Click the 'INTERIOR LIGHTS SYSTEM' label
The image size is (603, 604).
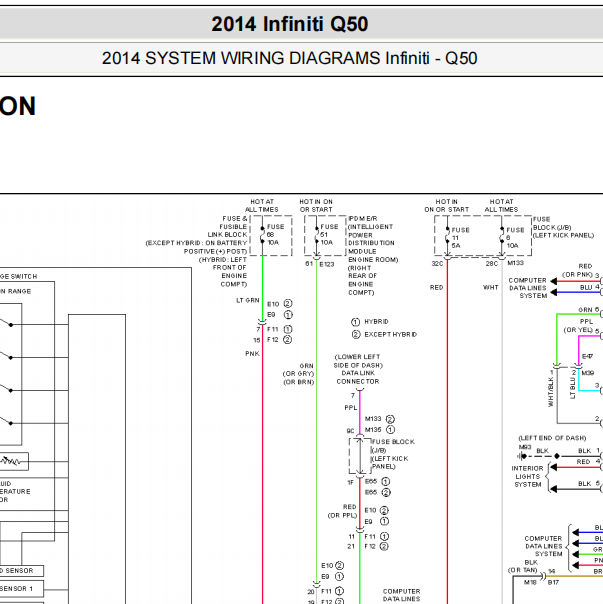click(527, 476)
